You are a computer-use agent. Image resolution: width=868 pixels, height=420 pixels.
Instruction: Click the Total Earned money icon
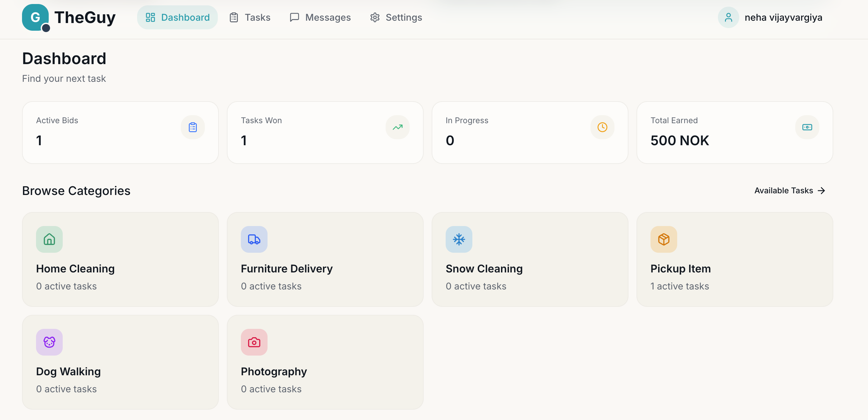click(807, 127)
